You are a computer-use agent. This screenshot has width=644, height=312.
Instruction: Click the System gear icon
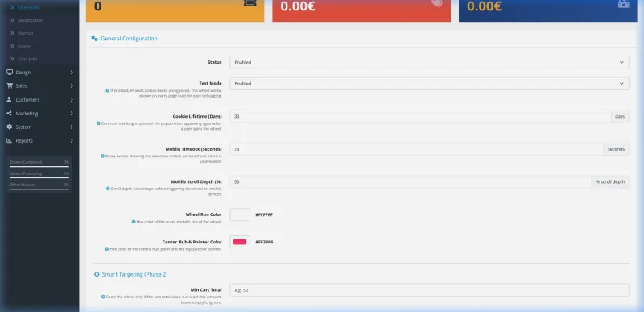click(x=10, y=127)
